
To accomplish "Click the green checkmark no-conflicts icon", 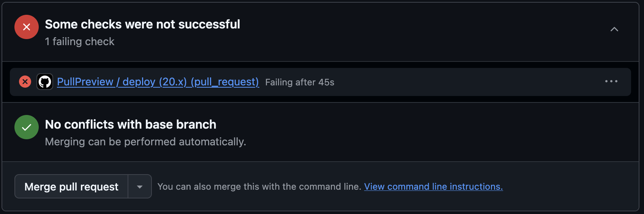I will point(27,127).
